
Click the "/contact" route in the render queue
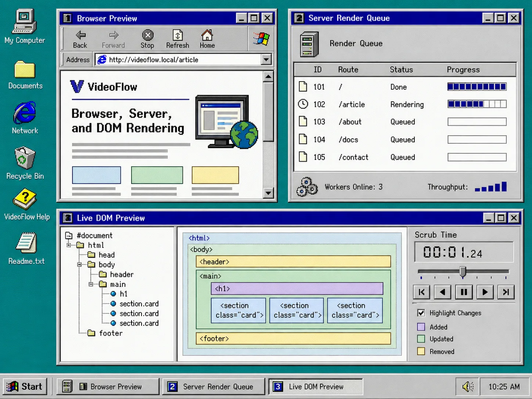[x=353, y=157]
